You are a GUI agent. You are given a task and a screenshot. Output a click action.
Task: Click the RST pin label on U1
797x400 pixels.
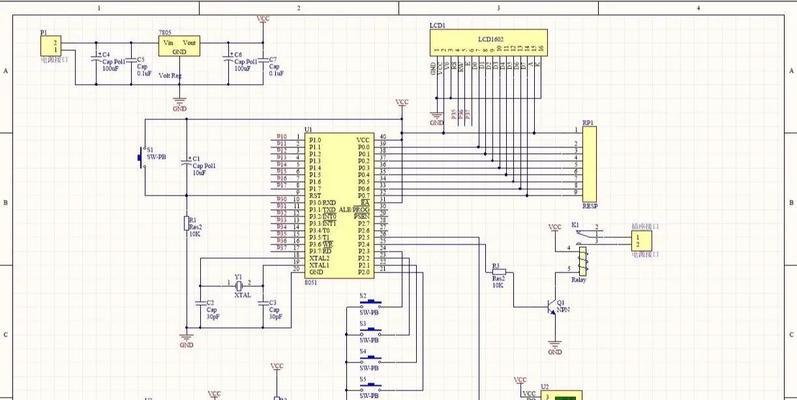click(x=315, y=195)
